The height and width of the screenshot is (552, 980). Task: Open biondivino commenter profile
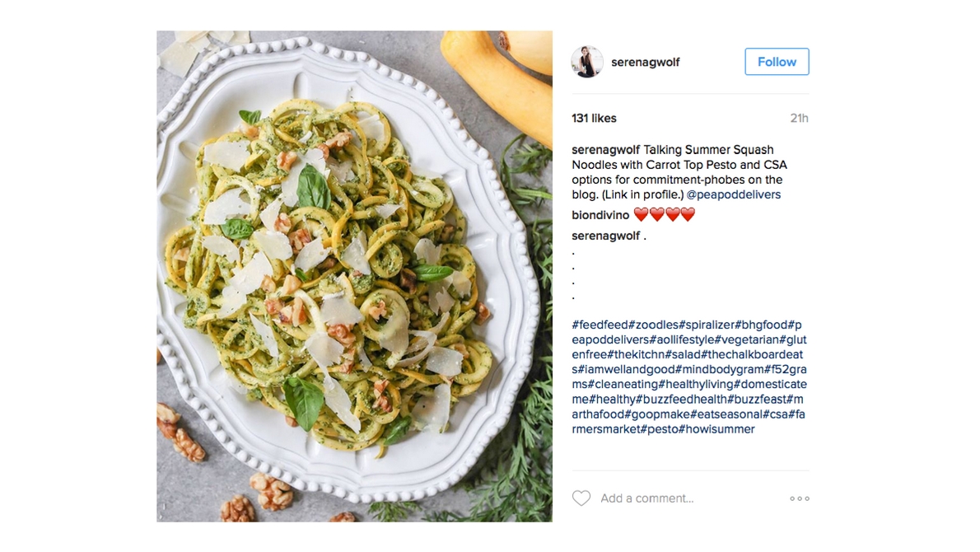point(600,215)
